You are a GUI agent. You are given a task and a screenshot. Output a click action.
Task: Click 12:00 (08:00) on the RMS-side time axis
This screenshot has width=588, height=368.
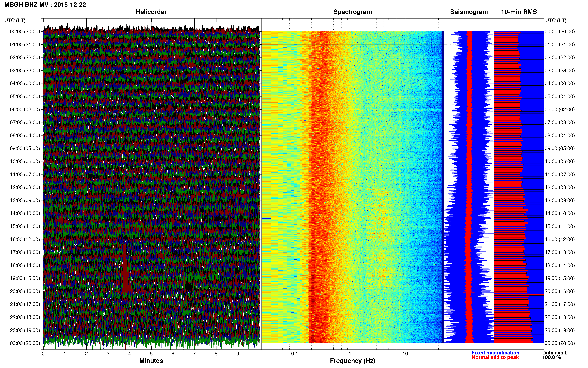tap(560, 187)
